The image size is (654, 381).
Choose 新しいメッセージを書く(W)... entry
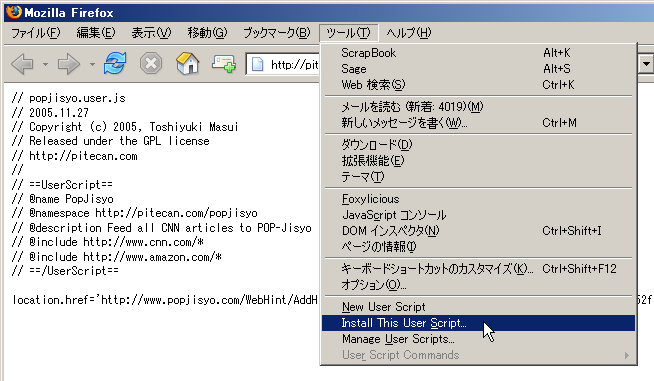click(x=478, y=123)
